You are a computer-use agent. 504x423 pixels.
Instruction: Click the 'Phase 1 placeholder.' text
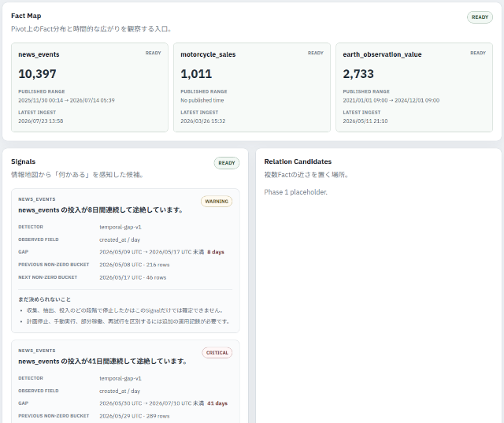click(296, 192)
